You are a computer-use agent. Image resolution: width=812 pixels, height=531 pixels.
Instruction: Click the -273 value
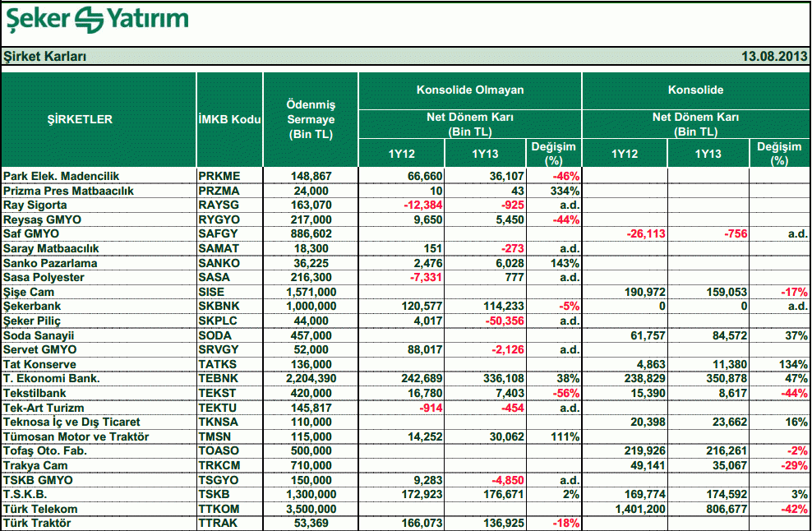point(512,249)
